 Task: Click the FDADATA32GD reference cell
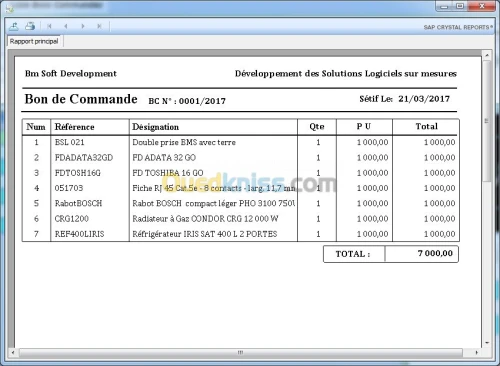tap(84, 157)
